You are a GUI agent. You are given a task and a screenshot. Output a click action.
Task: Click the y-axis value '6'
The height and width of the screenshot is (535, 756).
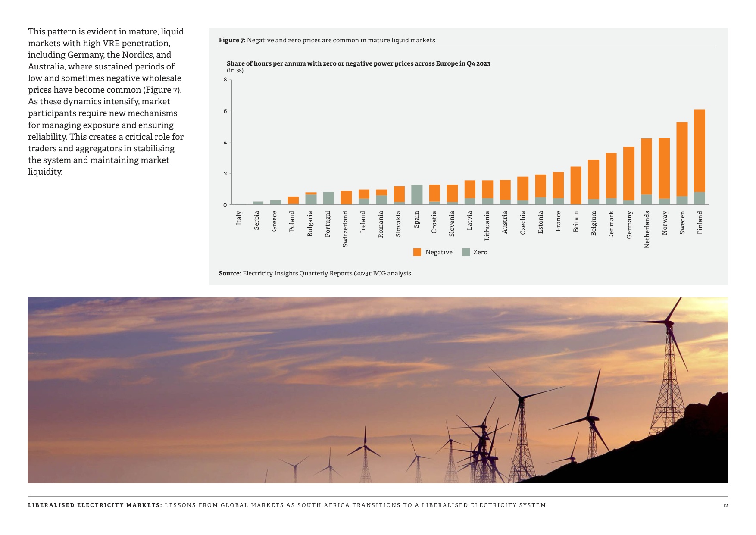(x=225, y=111)
